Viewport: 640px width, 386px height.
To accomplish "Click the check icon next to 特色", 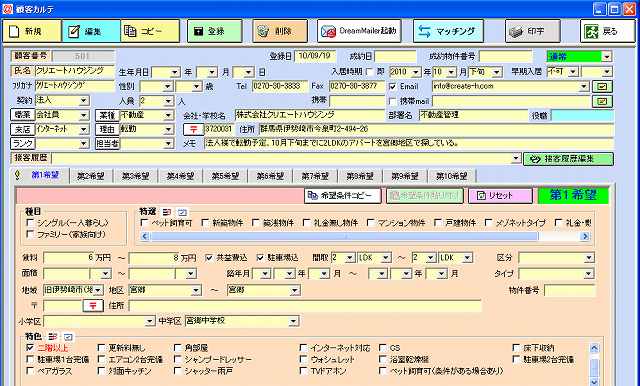I will tap(68, 337).
